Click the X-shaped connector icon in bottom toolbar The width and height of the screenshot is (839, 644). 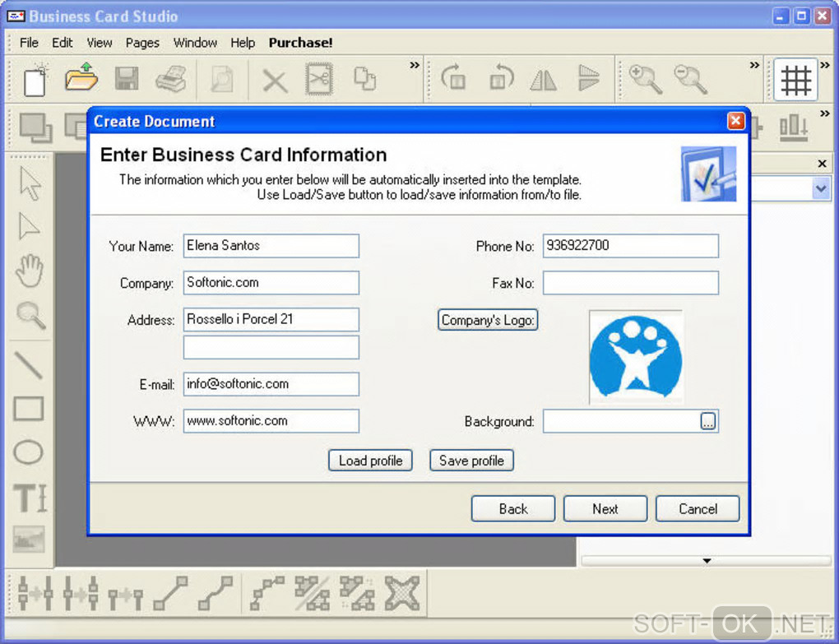point(402,593)
